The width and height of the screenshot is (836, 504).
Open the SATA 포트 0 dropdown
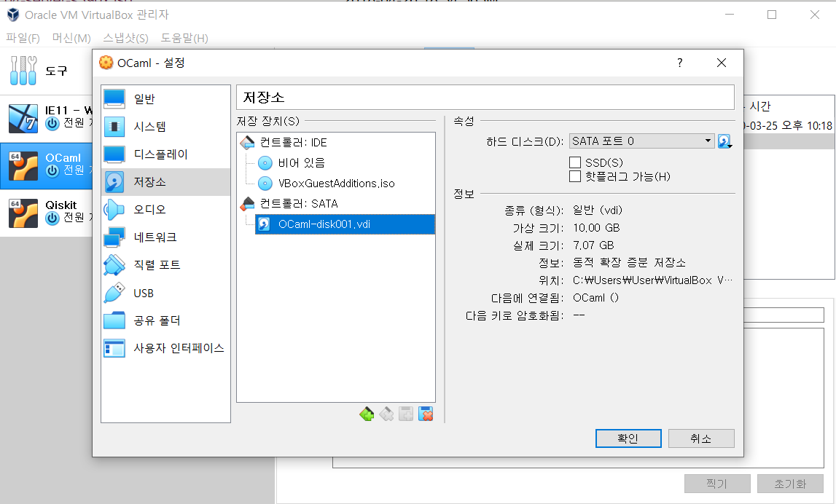tap(642, 141)
